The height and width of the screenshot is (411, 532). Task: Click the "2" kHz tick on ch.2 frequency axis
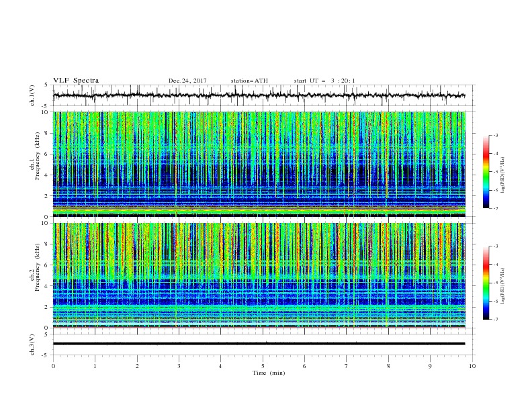(x=48, y=307)
